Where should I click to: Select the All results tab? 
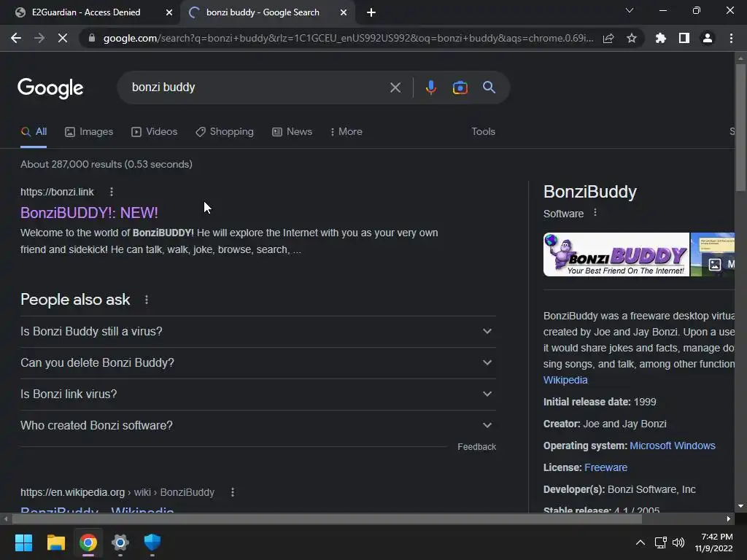34,132
